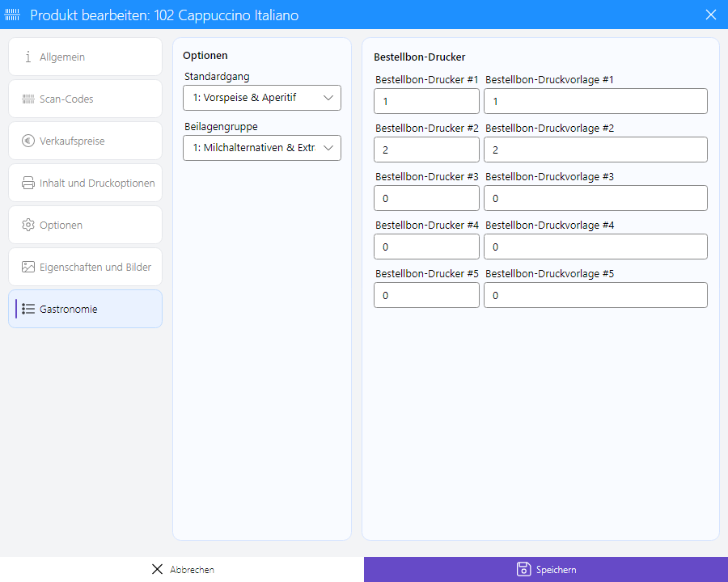Select the Gastronomie tab

pos(86,309)
